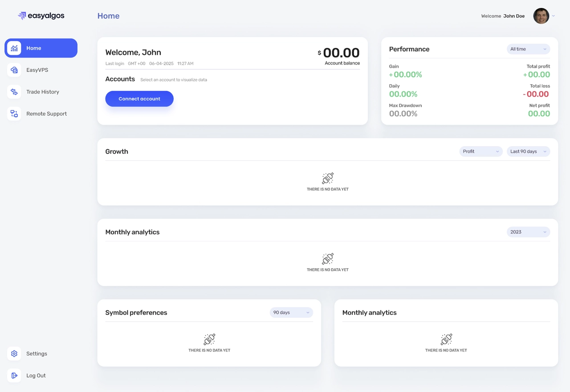Click the Log Out link
Image resolution: width=570 pixels, height=392 pixels.
pos(36,376)
